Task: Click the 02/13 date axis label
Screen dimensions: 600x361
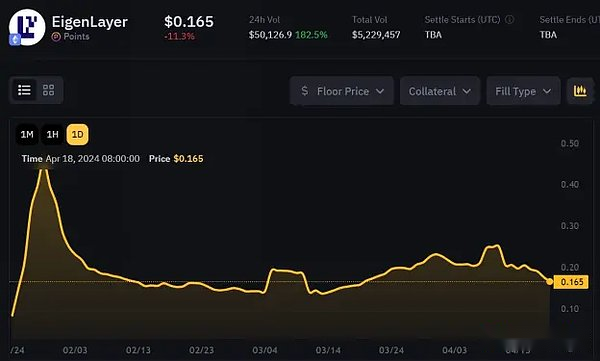Action: pos(138,350)
